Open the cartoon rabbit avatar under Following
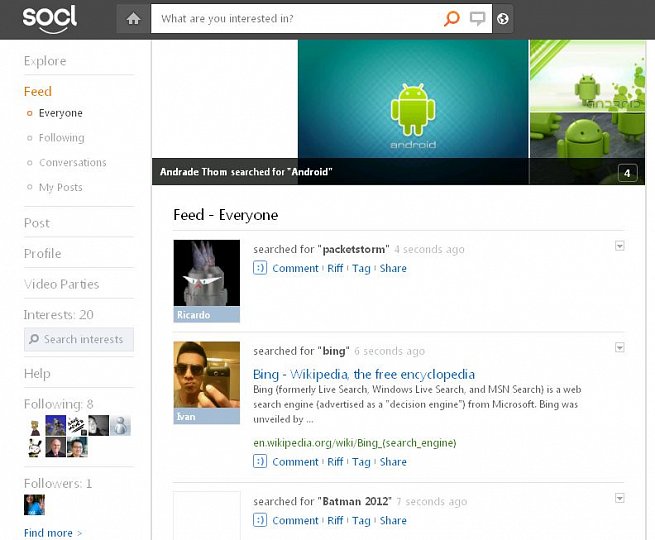The height and width of the screenshot is (540, 655). (35, 447)
